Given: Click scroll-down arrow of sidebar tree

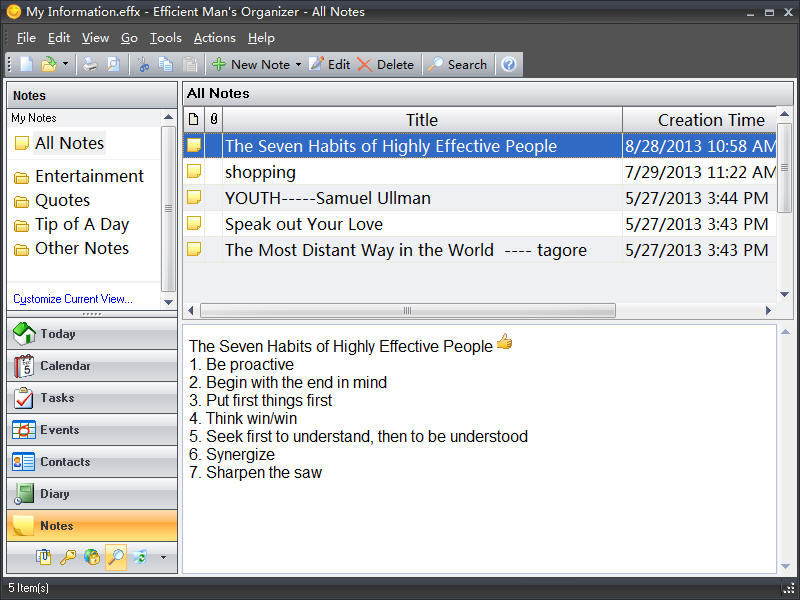Looking at the screenshot, I should pos(168,303).
